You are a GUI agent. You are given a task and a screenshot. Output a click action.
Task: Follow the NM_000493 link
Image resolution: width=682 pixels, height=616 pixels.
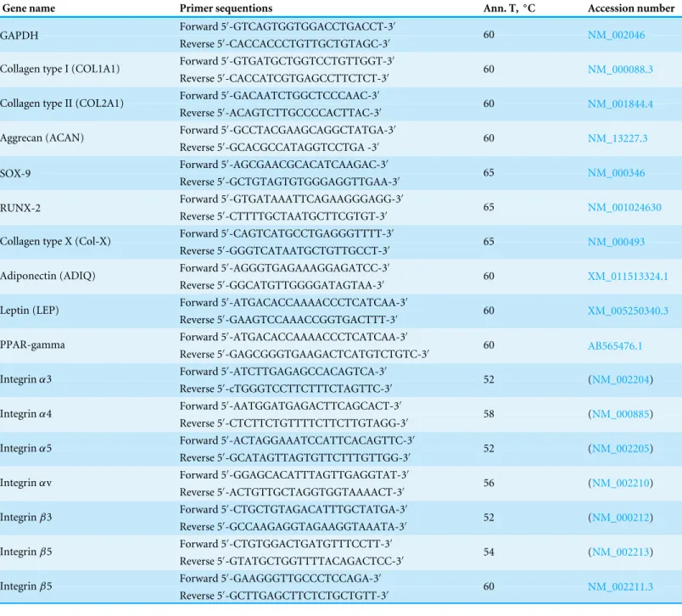616,242
